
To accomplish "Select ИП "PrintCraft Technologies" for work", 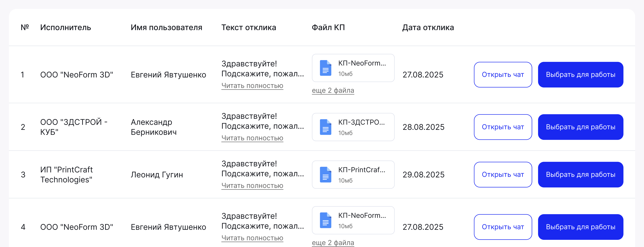I will point(581,174).
